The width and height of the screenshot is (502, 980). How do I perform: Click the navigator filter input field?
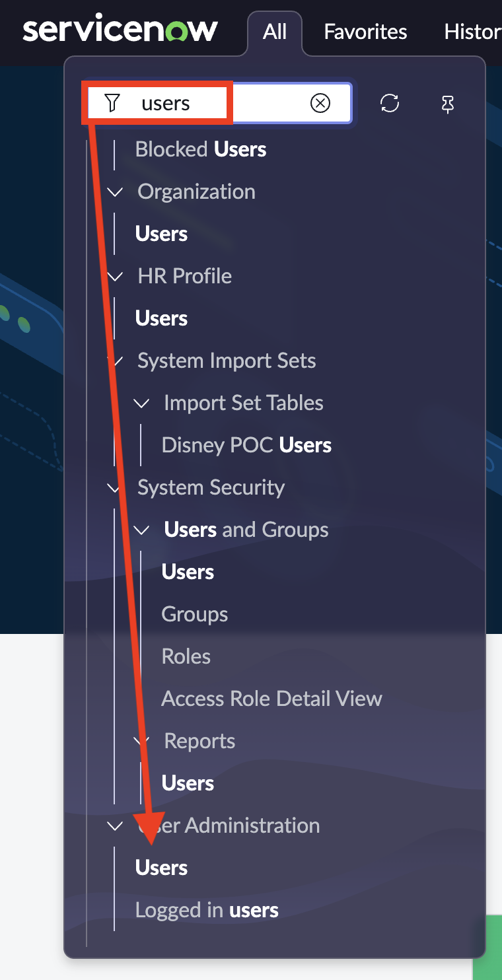[x=264, y=103]
